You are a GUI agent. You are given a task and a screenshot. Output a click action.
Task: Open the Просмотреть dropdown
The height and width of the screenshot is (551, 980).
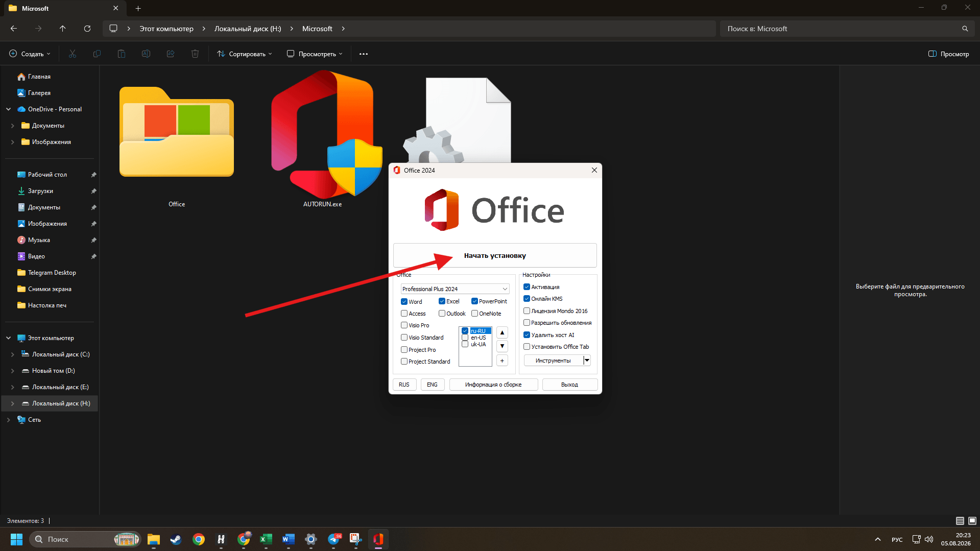pyautogui.click(x=315, y=54)
